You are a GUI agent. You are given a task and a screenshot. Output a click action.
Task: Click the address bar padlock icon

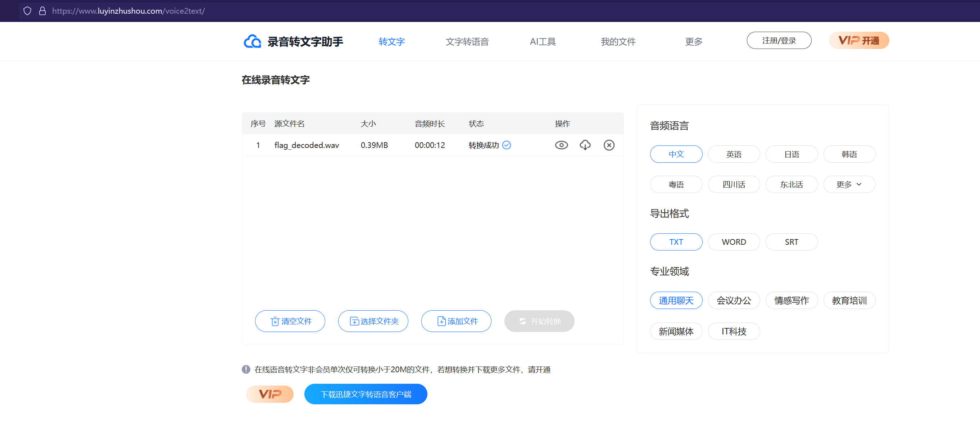click(x=42, y=11)
